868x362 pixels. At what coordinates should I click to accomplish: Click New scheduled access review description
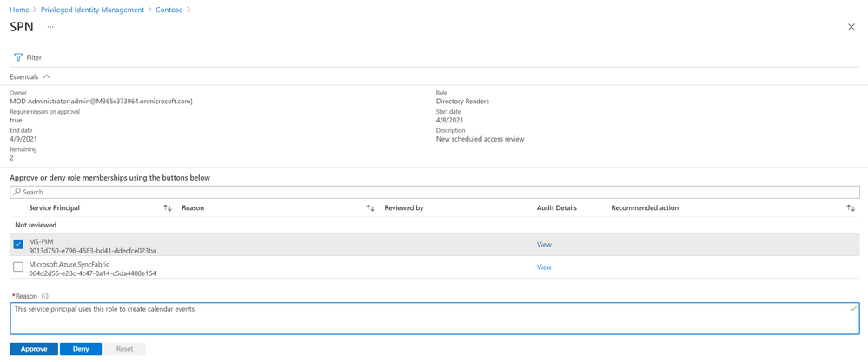click(480, 139)
